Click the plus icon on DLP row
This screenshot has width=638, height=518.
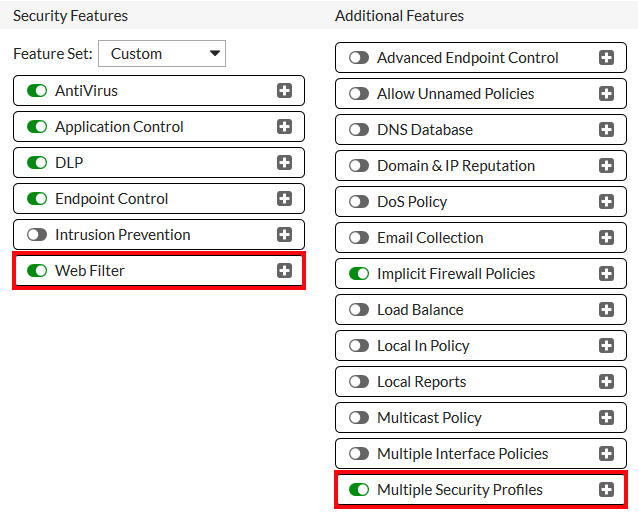[x=284, y=163]
